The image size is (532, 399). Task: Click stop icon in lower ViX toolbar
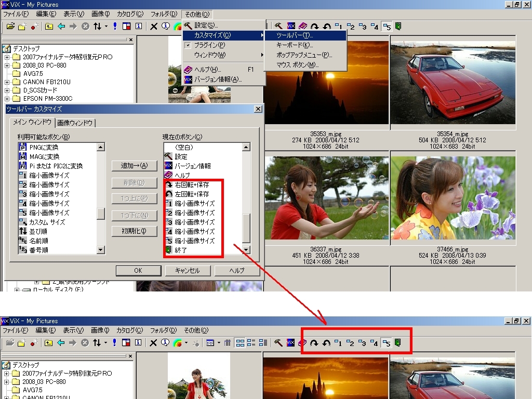coord(85,343)
